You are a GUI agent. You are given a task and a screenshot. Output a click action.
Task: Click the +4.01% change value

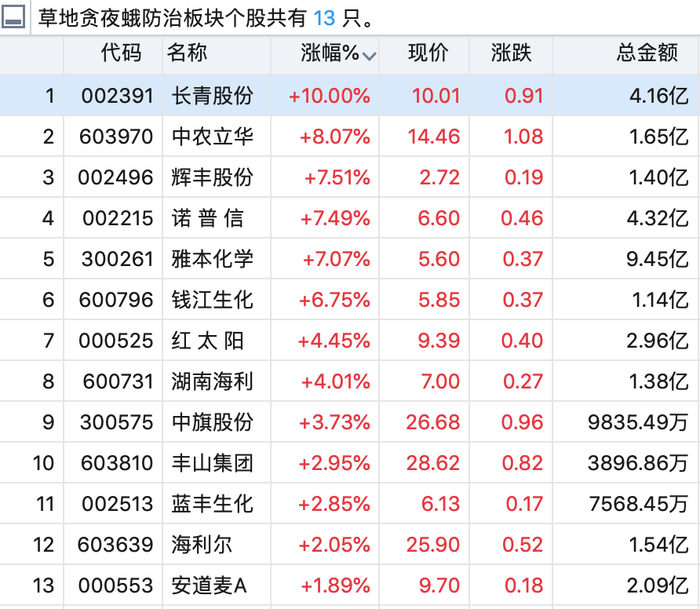(x=336, y=381)
